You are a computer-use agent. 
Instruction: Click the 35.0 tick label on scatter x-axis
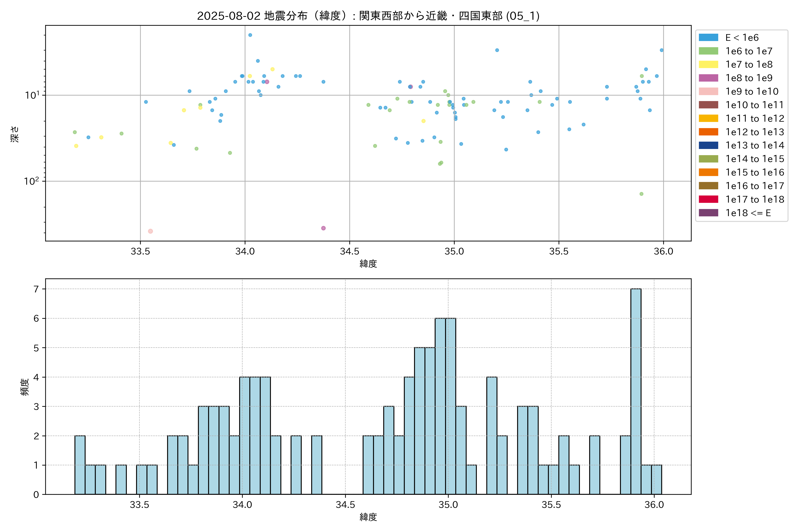pos(454,251)
